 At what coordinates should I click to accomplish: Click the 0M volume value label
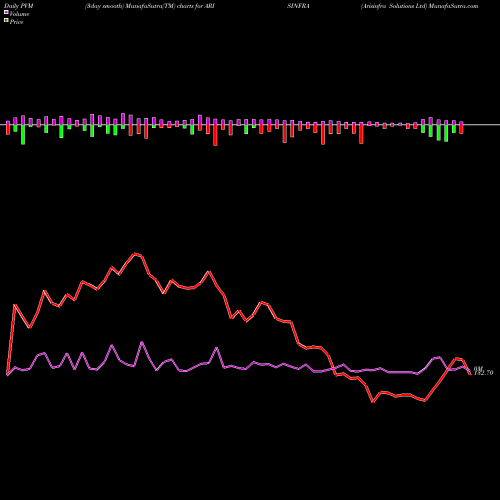click(x=477, y=368)
